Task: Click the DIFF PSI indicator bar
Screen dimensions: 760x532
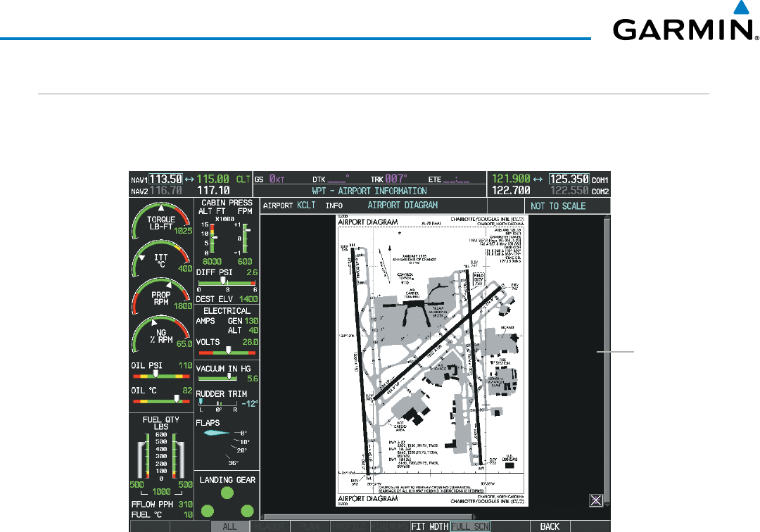Action: point(227,282)
